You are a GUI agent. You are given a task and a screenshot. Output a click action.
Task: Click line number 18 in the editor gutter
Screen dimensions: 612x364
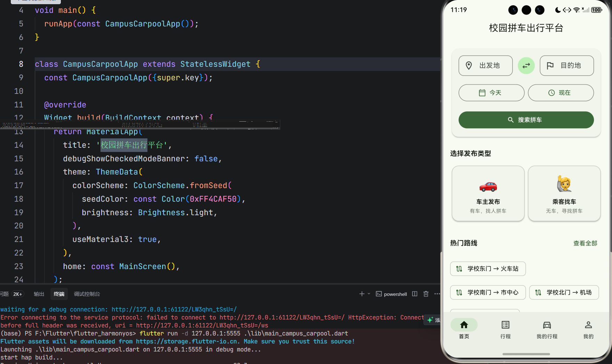coord(19,199)
